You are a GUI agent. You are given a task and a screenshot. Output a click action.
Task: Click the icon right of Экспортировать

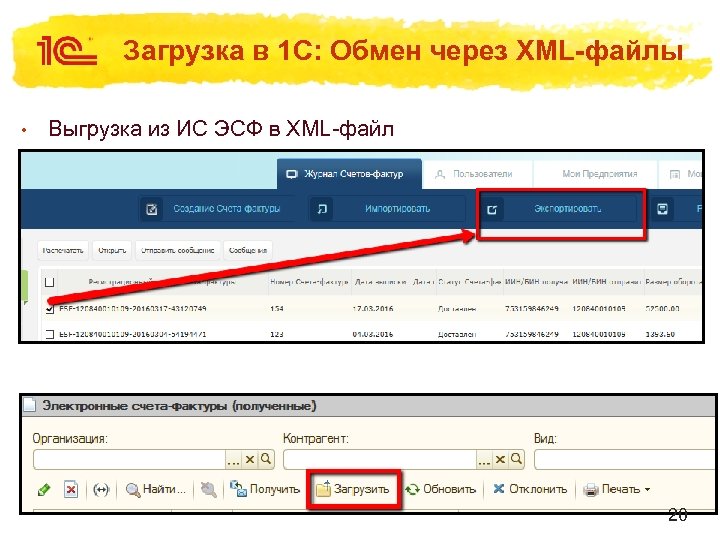coord(663,209)
